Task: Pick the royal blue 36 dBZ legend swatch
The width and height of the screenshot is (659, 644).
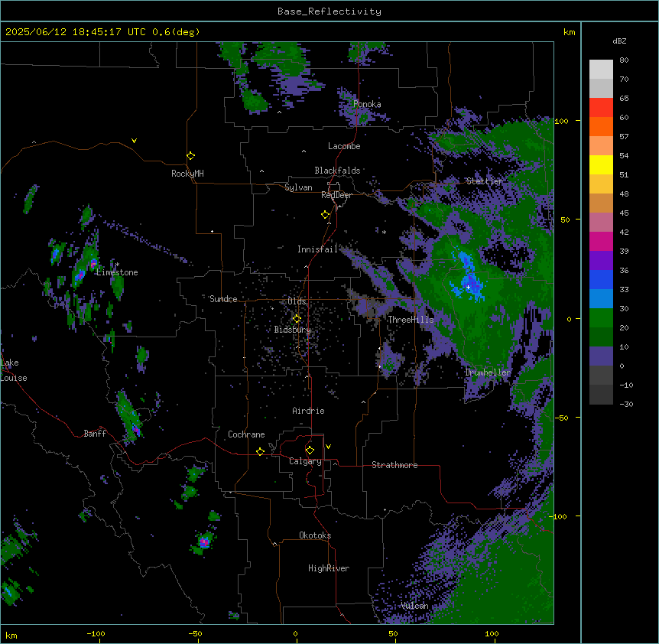Action: [601, 279]
